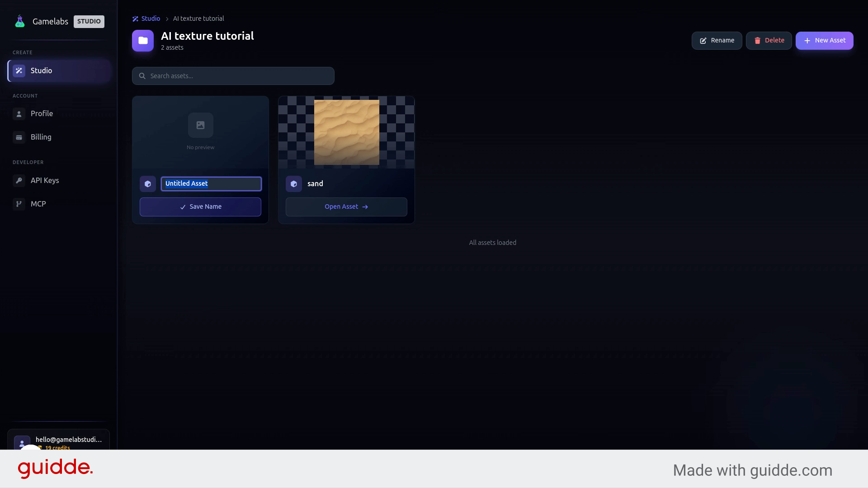Click the Studio wand icon in sidebar
868x488 pixels.
point(19,70)
